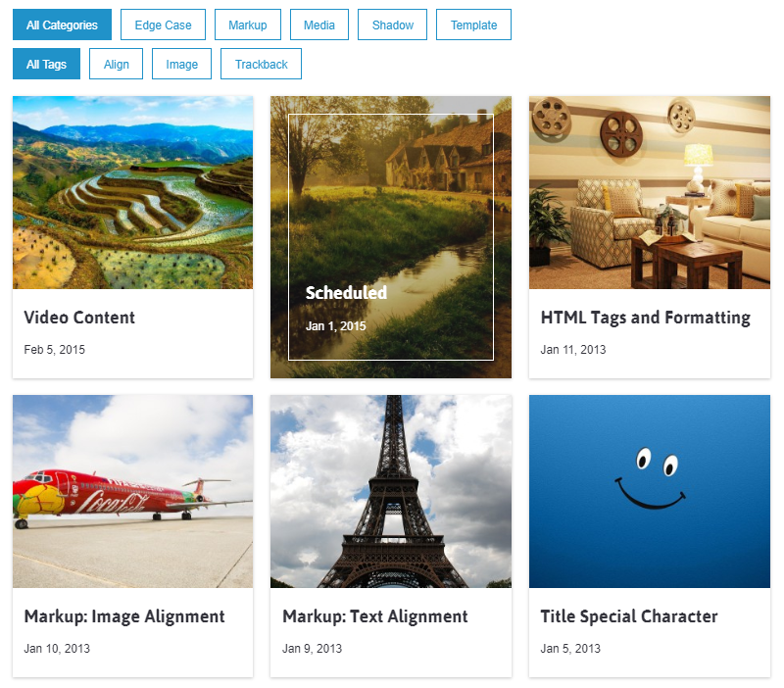Show only Media category posts
The height and width of the screenshot is (688, 784).
pyautogui.click(x=319, y=25)
